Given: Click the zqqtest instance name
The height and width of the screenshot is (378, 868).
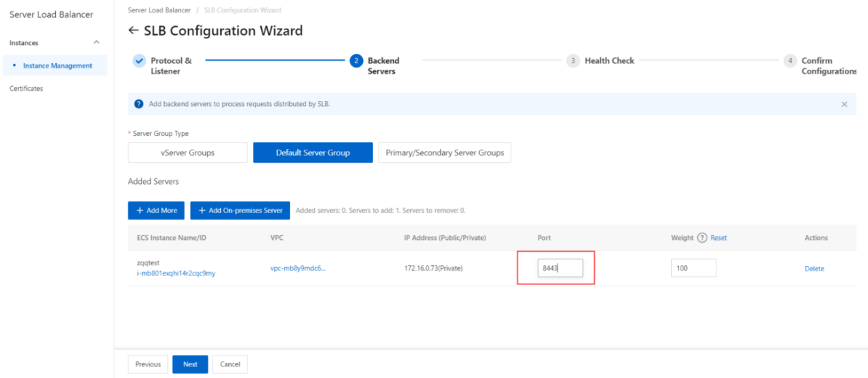Looking at the screenshot, I should (148, 263).
